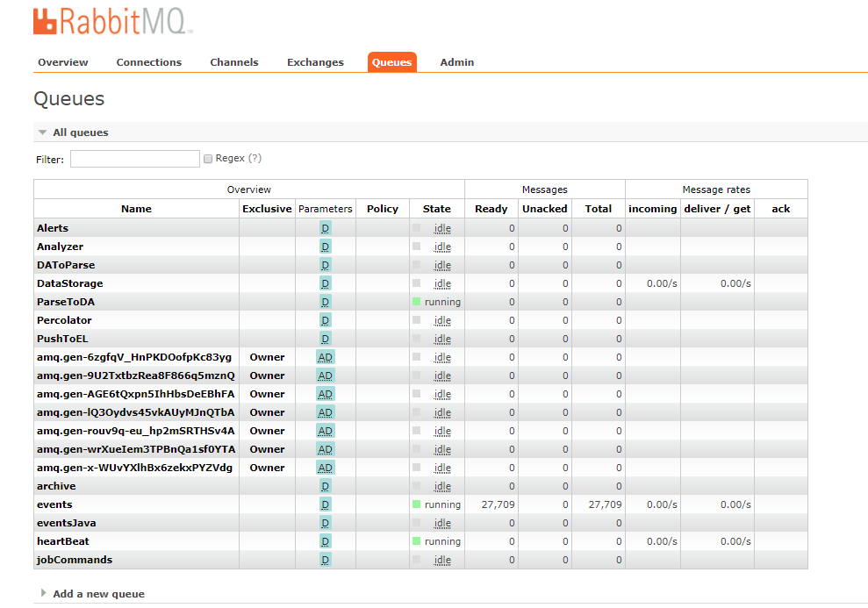Image resolution: width=868 pixels, height=608 pixels.
Task: Click the D durable badge for Alerts
Action: (326, 228)
